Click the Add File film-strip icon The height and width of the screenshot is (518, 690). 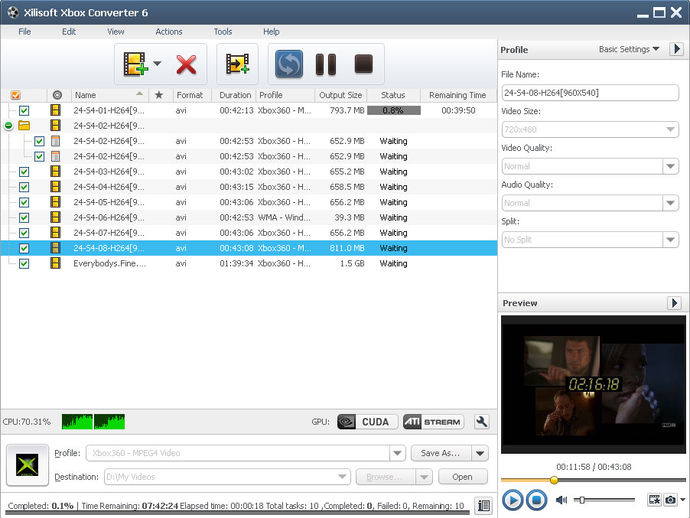click(135, 64)
